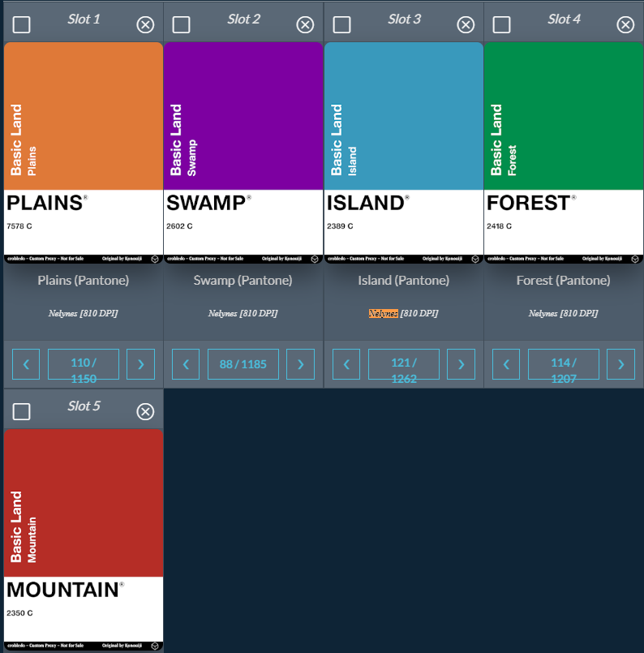Click Nelynes [810 DPI] under Forest
Screen dimensions: 644x653
[563, 313]
